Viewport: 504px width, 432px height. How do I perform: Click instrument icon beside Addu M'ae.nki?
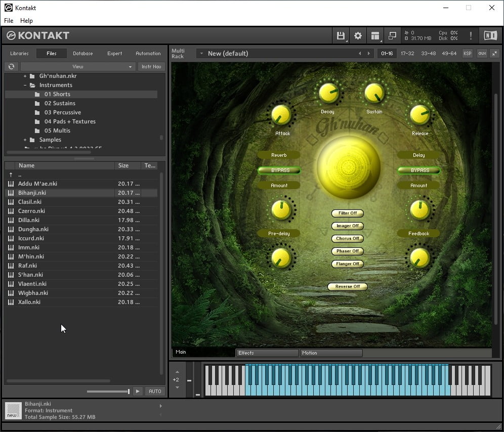[x=11, y=184]
